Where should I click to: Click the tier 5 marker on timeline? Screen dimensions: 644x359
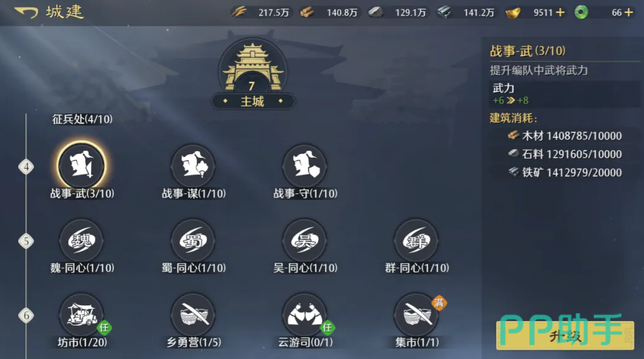26,241
